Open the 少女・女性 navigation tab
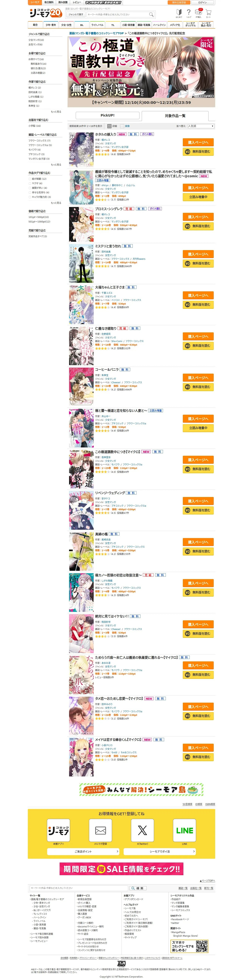The height and width of the screenshot is (980, 243). tap(66, 25)
